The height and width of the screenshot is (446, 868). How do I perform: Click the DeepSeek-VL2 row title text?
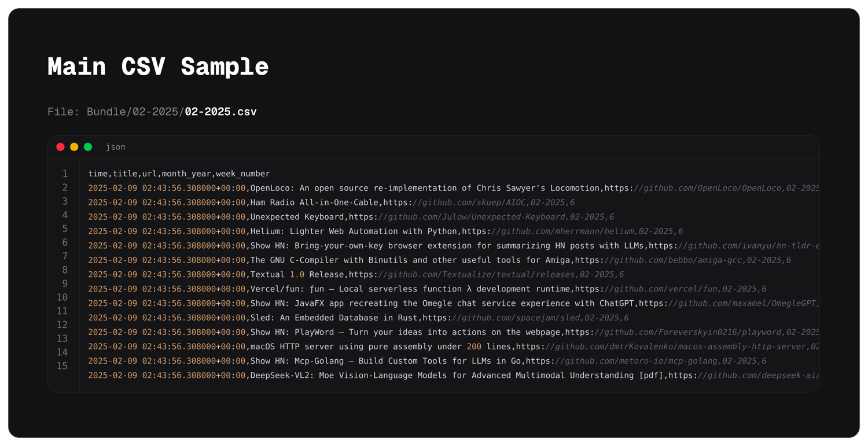click(457, 375)
